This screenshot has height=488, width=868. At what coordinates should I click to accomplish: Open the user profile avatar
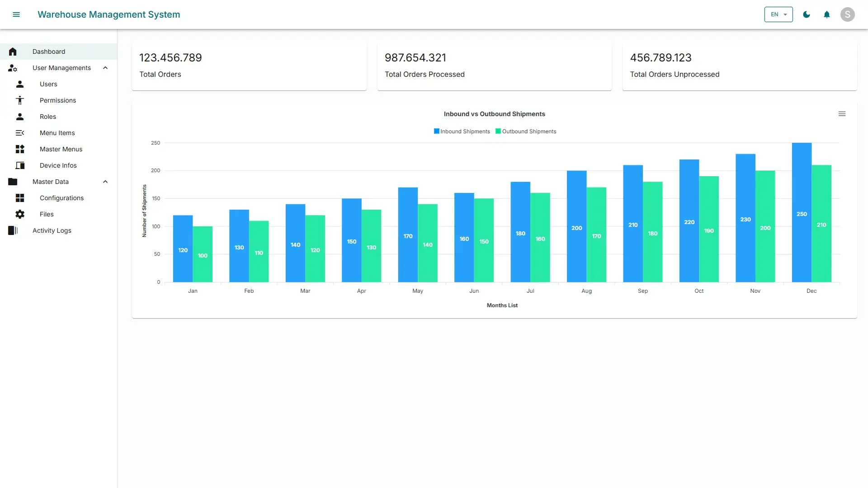click(x=848, y=14)
